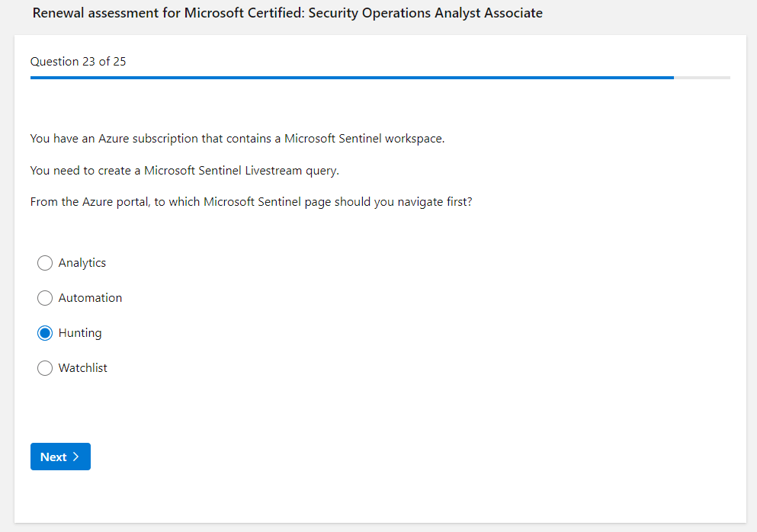
Task: Pick the Watchlist radio button
Action: point(45,368)
